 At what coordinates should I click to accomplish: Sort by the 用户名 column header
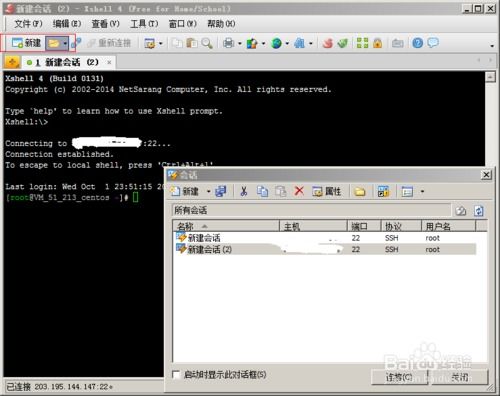pos(449,226)
